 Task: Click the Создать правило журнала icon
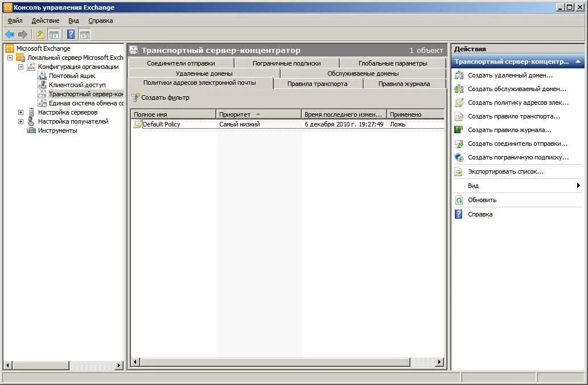tap(459, 130)
